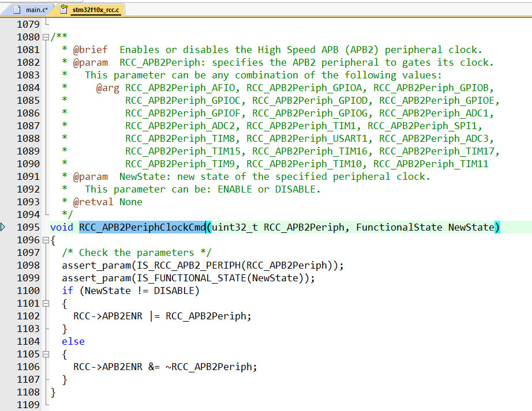Collapse the if block at line 1101
This screenshot has height=411, width=532.
click(46, 304)
